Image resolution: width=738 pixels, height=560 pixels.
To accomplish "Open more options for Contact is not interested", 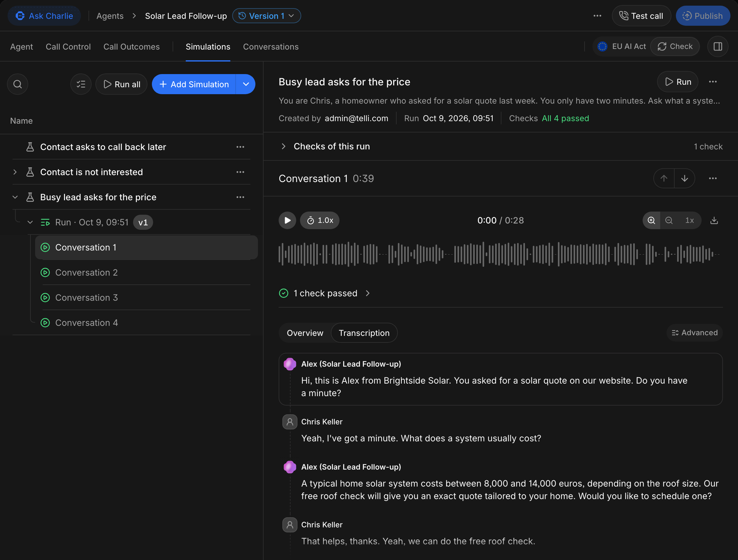I will [x=240, y=172].
